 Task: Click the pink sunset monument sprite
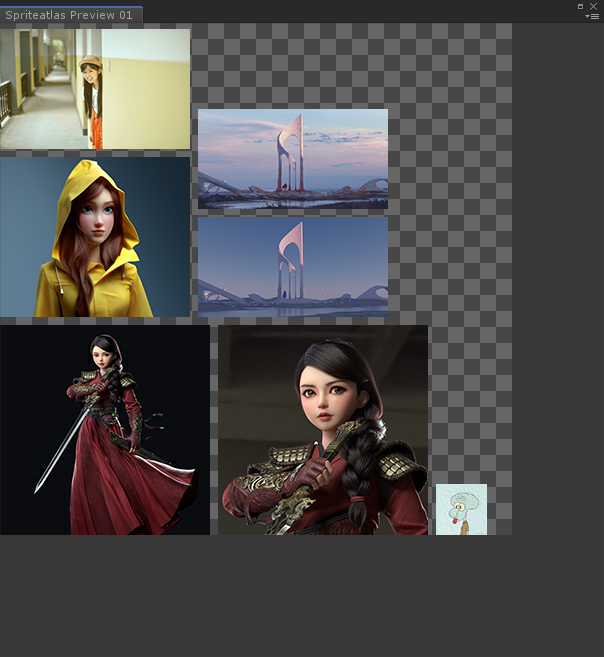[x=293, y=159]
